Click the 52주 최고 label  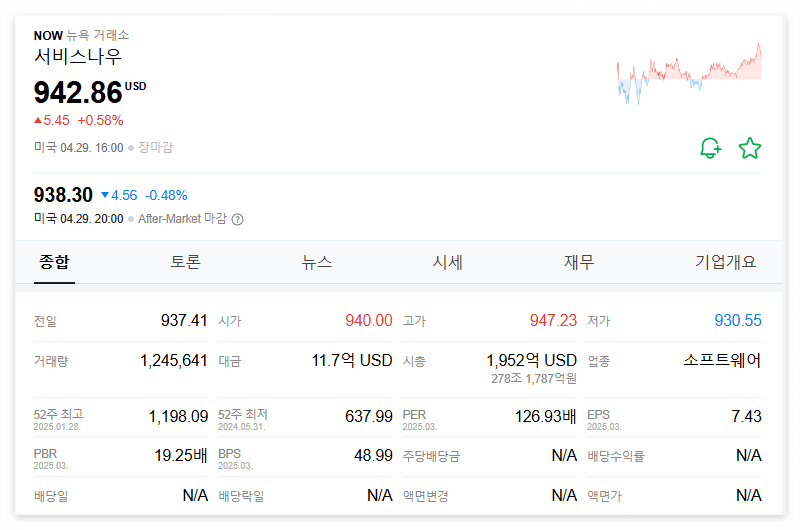(x=59, y=414)
